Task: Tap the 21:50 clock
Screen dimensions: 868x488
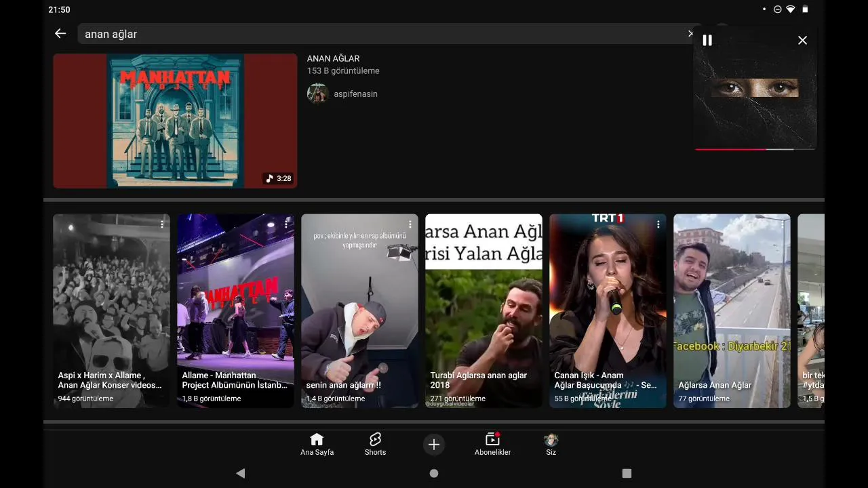Action: 59,9
